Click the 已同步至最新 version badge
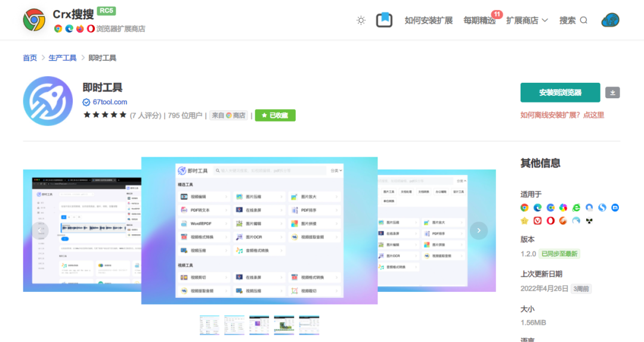 [559, 254]
